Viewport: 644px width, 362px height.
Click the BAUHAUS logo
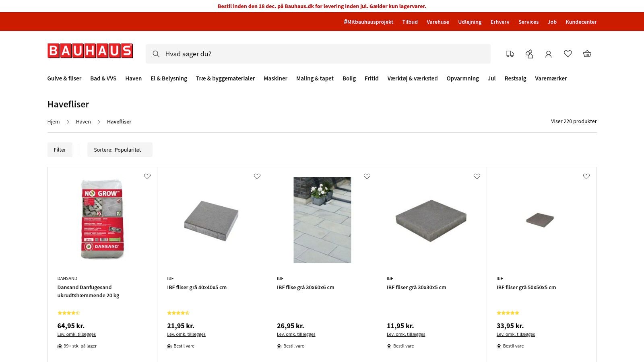(x=90, y=51)
